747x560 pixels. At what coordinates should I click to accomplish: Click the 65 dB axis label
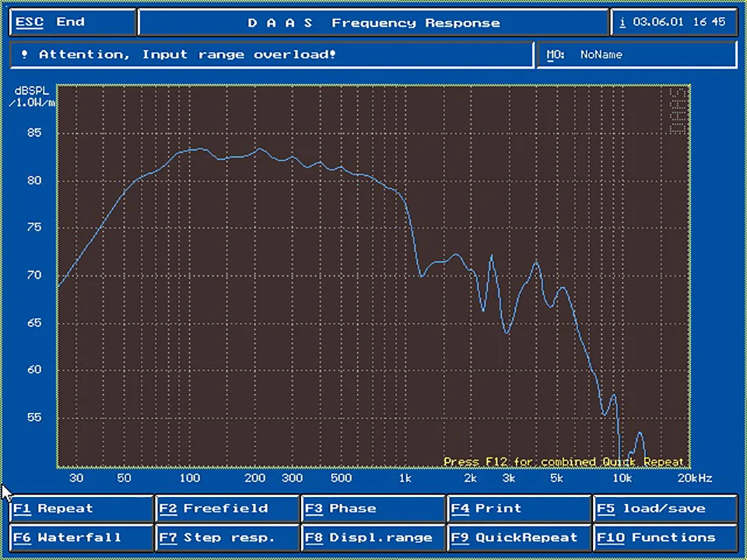[x=34, y=322]
